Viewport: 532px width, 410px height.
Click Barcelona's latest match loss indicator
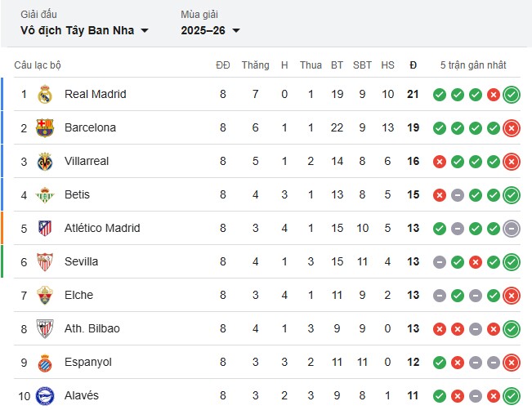click(x=512, y=128)
